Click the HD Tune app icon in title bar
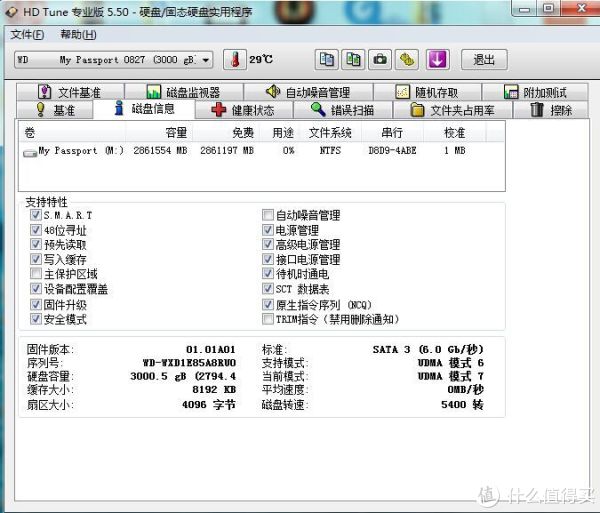Image resolution: width=600 pixels, height=513 pixels. pyautogui.click(x=11, y=11)
